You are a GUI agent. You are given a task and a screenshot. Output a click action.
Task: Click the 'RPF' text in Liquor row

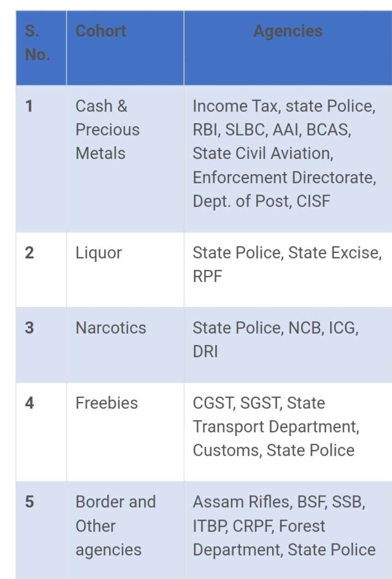coord(207,276)
